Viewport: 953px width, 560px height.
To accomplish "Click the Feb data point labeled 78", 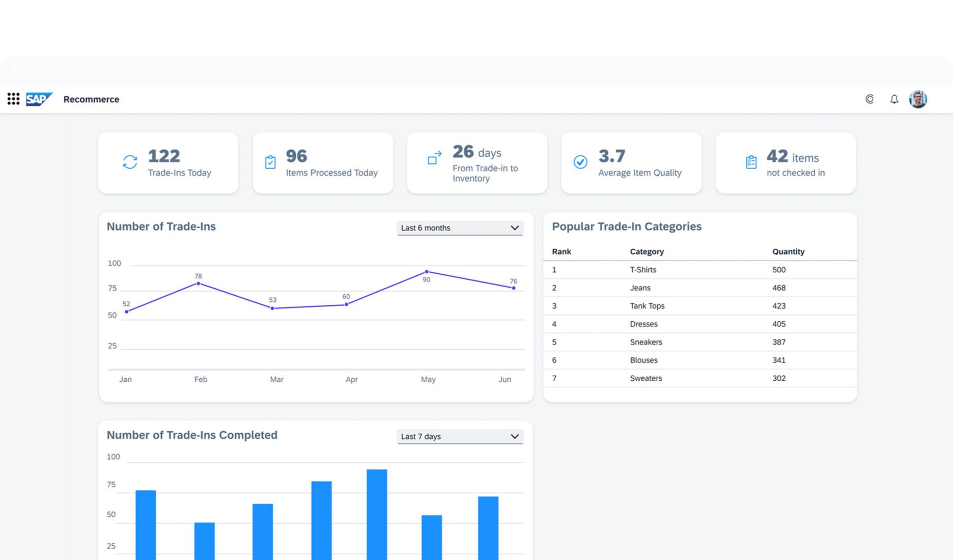I will pos(199,284).
